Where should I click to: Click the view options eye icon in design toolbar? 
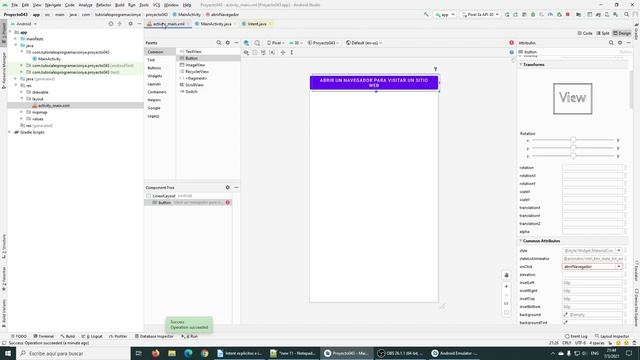(246, 52)
